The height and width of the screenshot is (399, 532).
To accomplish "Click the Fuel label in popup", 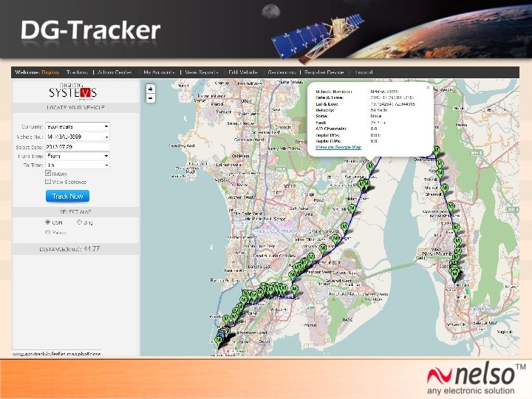I will click(x=321, y=123).
